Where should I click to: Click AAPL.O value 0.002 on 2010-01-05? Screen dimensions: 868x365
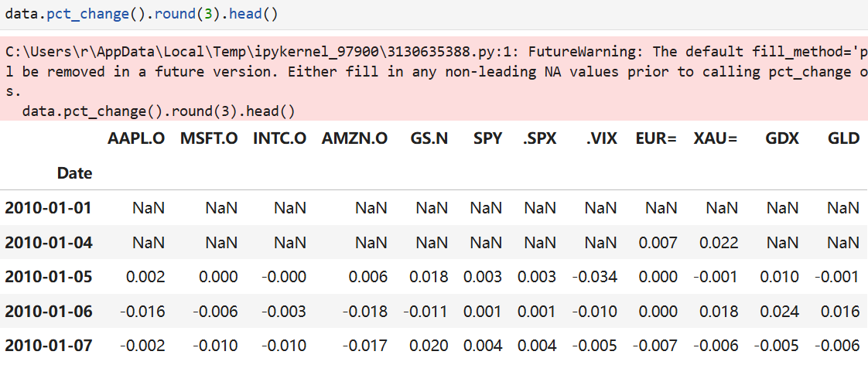coord(145,277)
